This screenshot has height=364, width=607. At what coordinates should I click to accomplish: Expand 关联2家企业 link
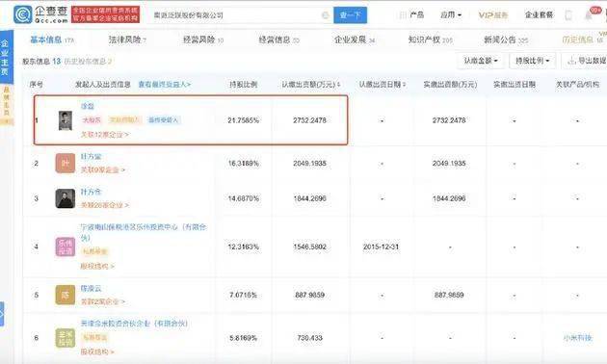102,301
